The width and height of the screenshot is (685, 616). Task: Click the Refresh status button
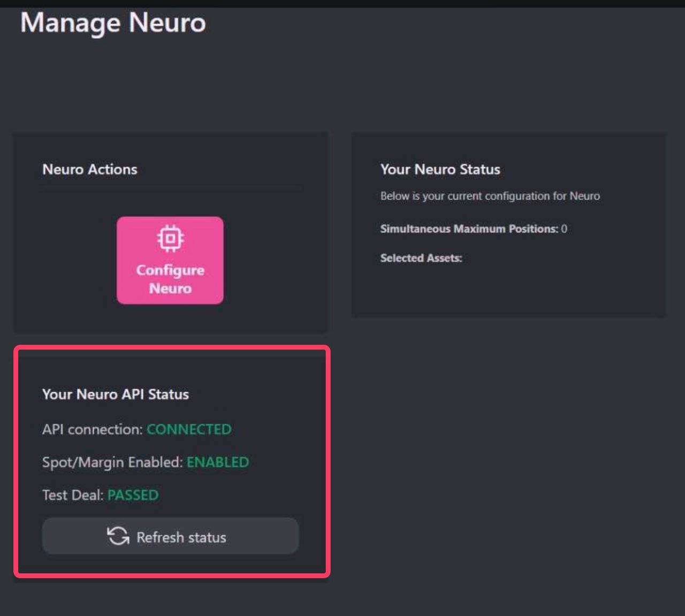coord(170,536)
